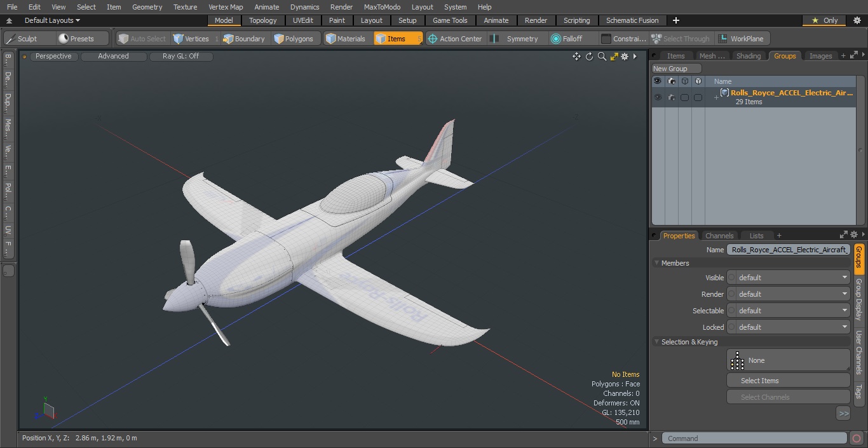Open the Perspective view type dropdown
Viewport: 868px width, 448px height.
[x=54, y=57]
